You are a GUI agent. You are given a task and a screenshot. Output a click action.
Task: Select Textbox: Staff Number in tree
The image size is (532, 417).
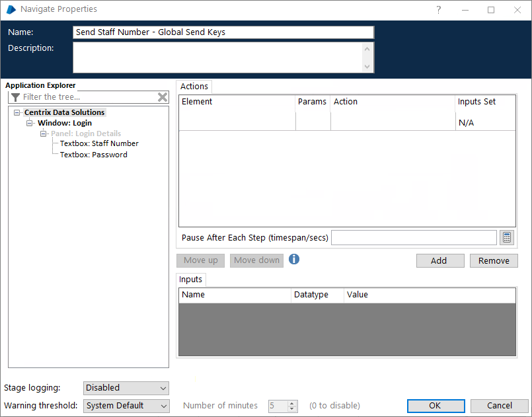click(99, 143)
